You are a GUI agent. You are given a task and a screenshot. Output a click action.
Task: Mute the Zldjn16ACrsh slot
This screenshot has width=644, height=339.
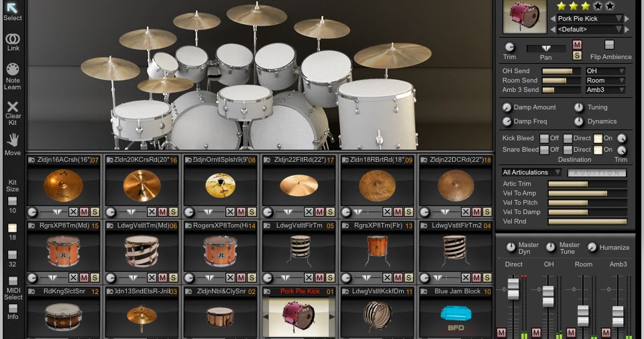point(84,212)
